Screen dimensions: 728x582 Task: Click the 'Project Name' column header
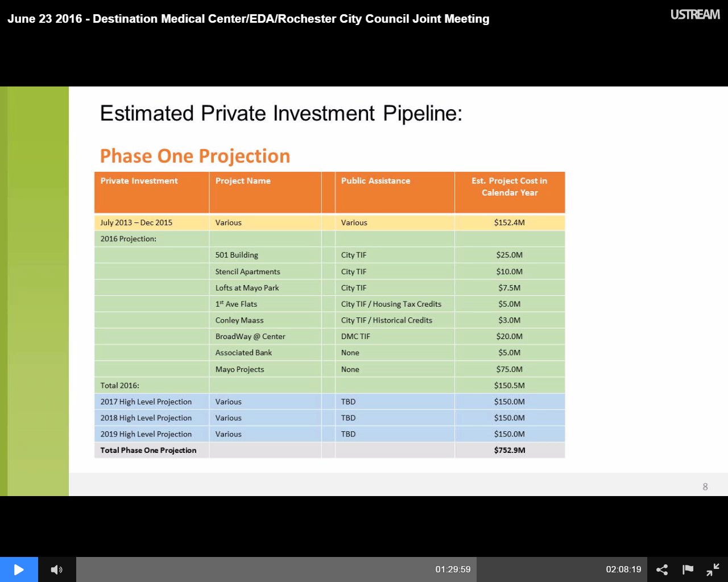click(x=243, y=181)
